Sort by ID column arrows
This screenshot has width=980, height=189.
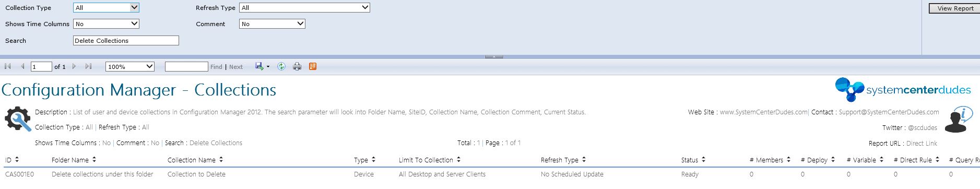pyautogui.click(x=17, y=160)
